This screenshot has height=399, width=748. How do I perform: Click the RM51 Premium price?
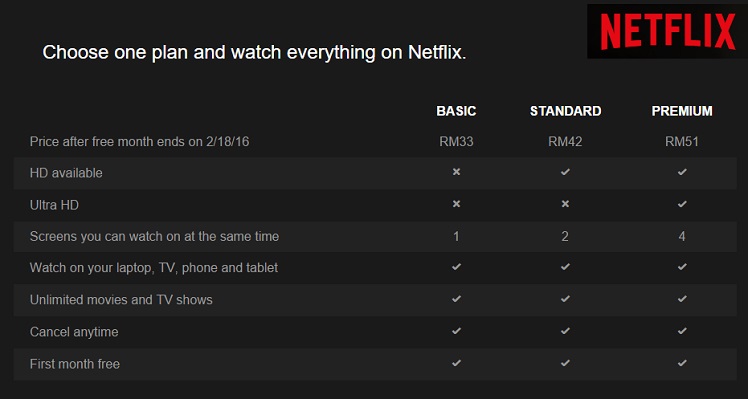tap(682, 142)
